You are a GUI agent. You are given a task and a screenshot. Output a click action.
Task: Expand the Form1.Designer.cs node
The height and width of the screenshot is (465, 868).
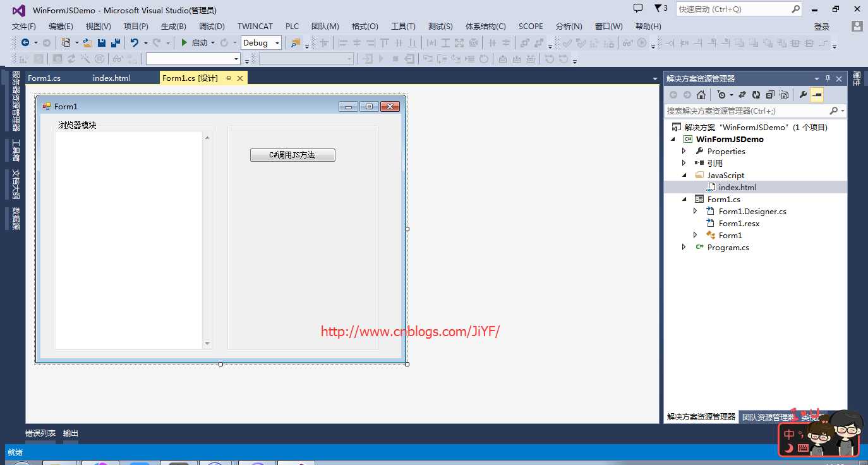pyautogui.click(x=696, y=212)
